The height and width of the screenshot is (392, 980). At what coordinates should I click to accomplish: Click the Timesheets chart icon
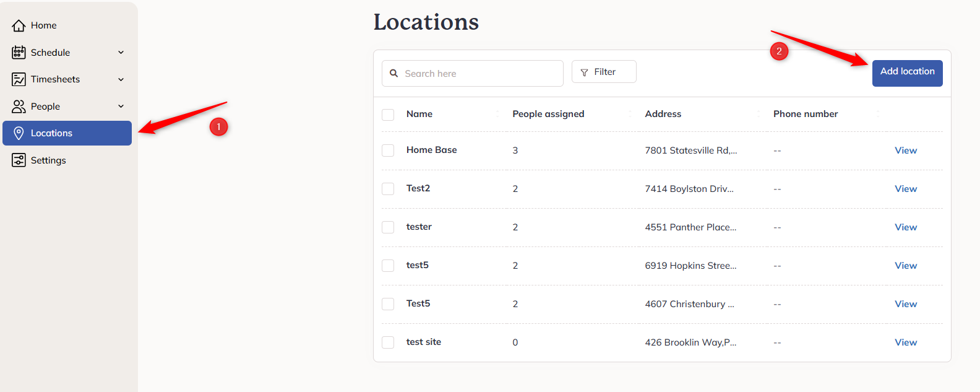click(19, 79)
